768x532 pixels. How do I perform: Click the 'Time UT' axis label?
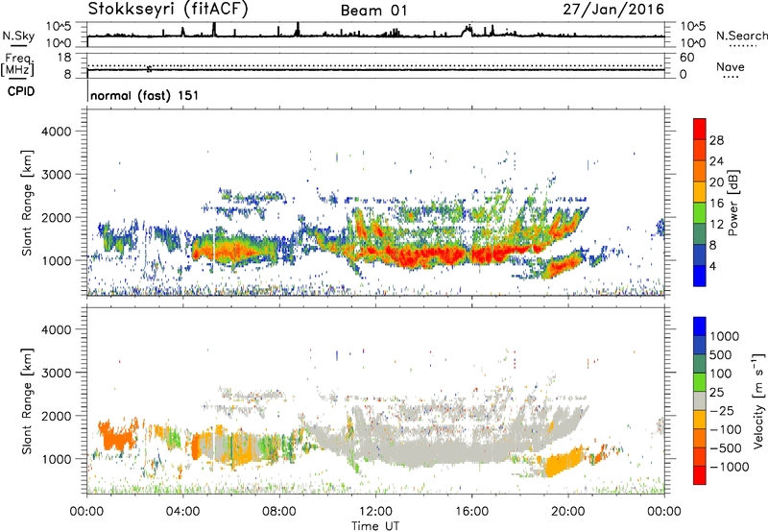click(375, 526)
